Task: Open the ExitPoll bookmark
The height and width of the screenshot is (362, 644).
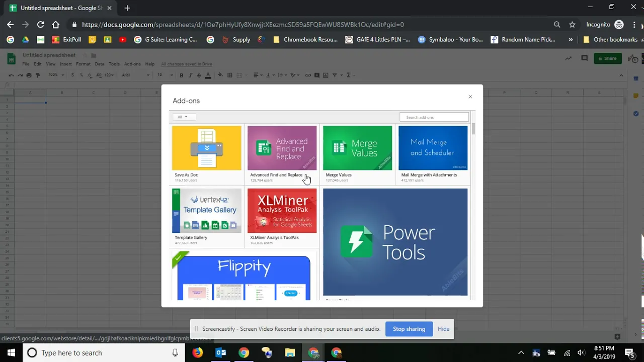Action: click(x=66, y=39)
